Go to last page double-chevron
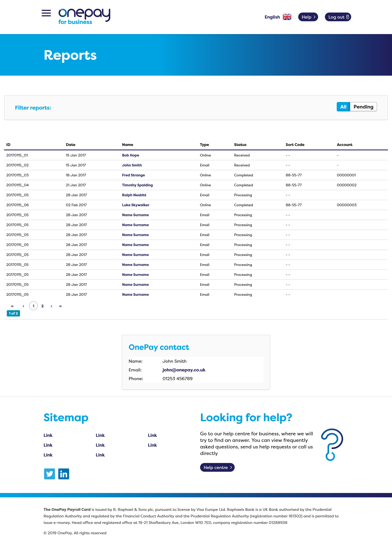This screenshot has height=549, width=392. point(60,306)
